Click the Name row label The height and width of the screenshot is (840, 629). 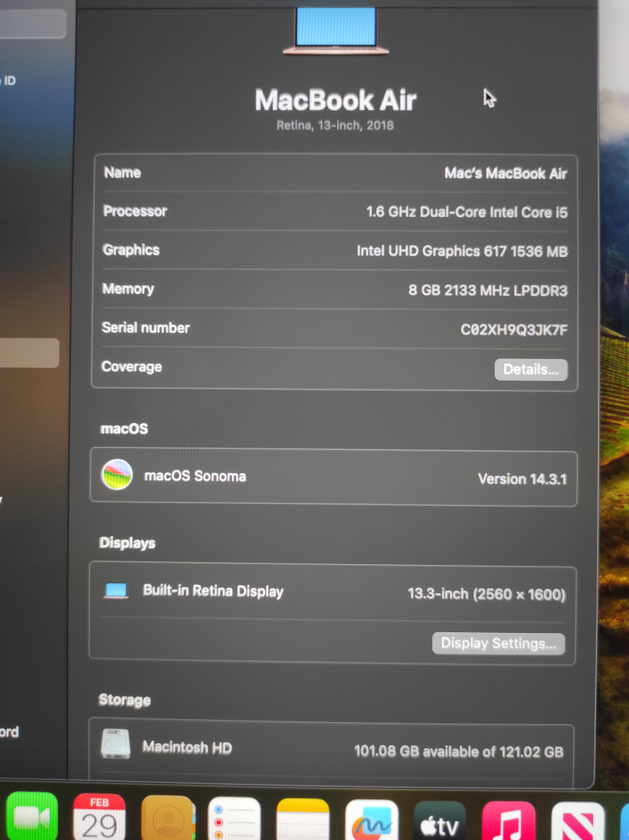[122, 172]
